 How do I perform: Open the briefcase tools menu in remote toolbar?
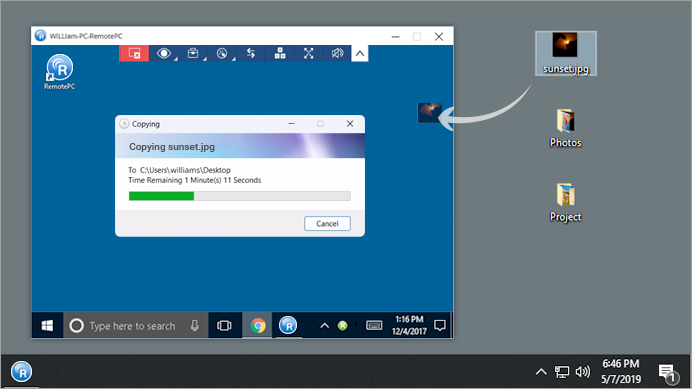point(193,54)
